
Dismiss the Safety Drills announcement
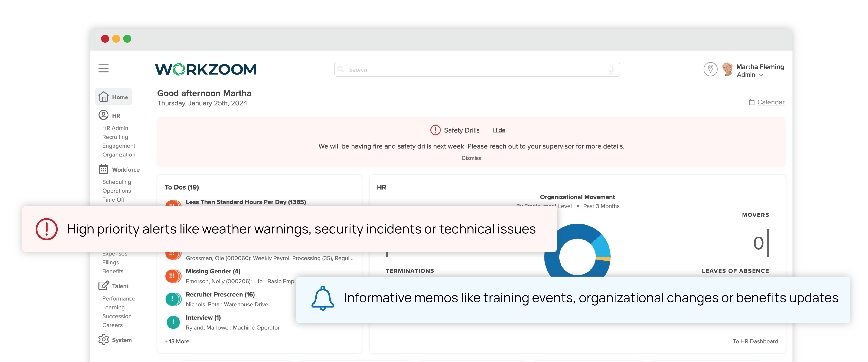[471, 158]
